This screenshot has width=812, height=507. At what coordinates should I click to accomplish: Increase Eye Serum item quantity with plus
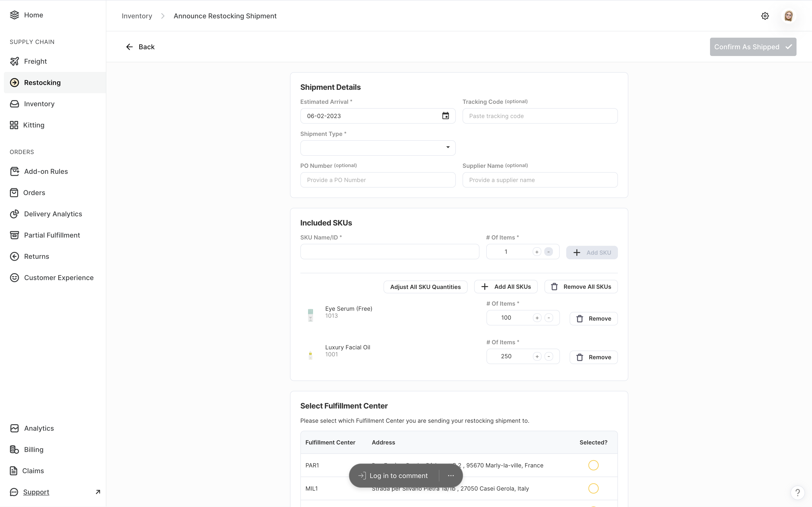[537, 318]
